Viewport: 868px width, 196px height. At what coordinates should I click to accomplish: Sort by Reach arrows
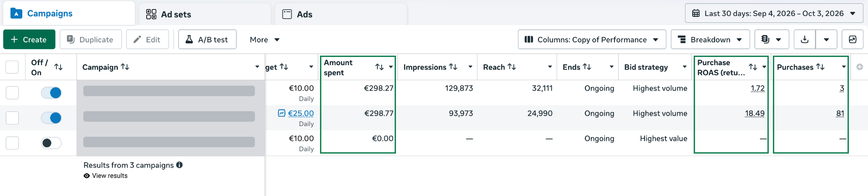512,67
